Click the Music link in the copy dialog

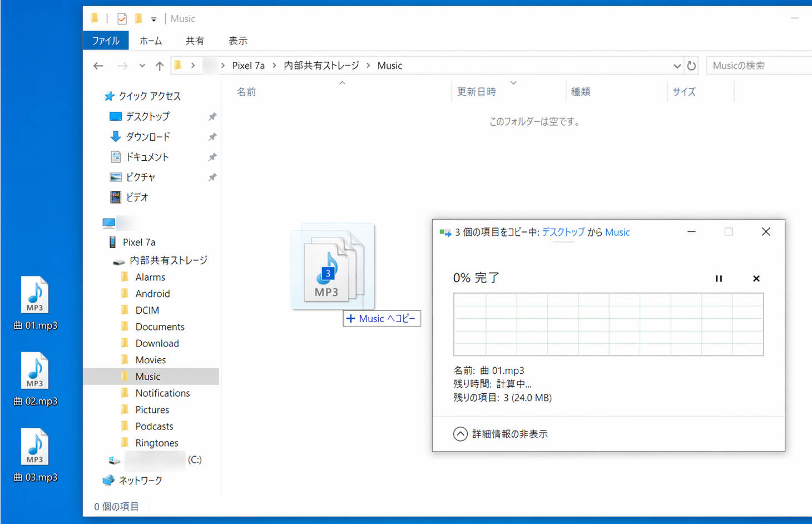click(x=617, y=232)
